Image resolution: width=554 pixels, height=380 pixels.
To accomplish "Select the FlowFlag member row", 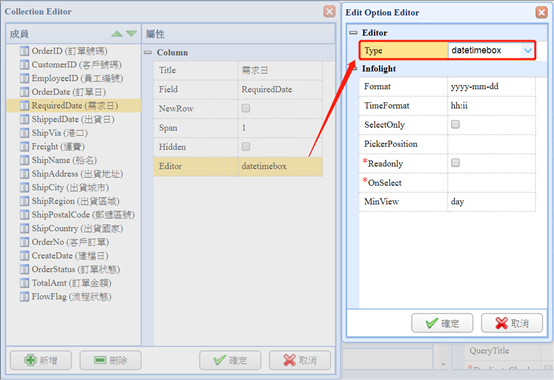I will tap(73, 297).
